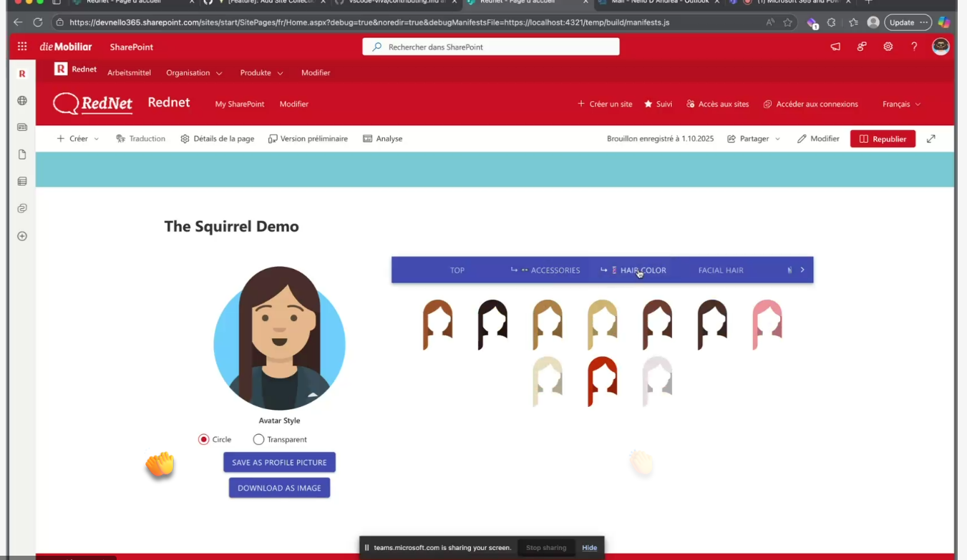Open the help question mark icon
This screenshot has height=560, width=967.
pyautogui.click(x=914, y=46)
